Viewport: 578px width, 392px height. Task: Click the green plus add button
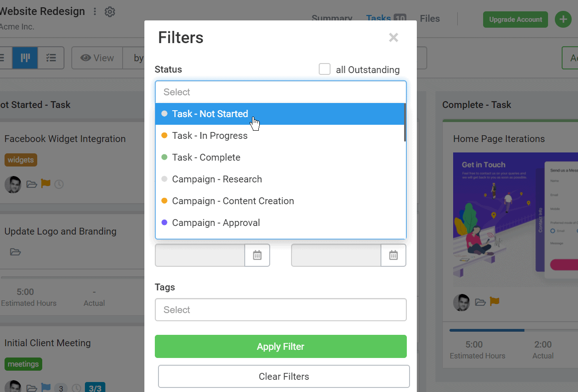[563, 20]
